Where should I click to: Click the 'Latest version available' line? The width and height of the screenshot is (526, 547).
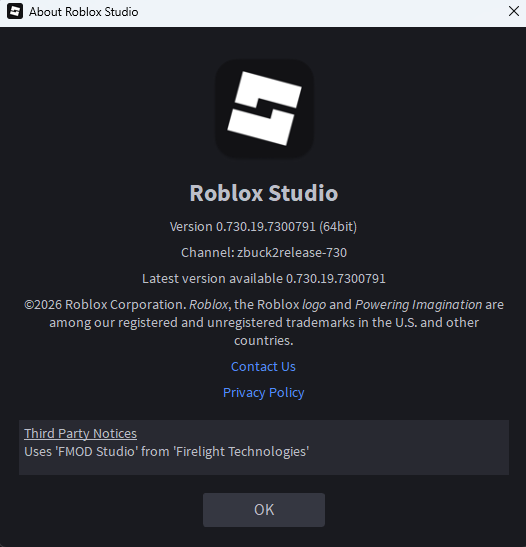[264, 279]
